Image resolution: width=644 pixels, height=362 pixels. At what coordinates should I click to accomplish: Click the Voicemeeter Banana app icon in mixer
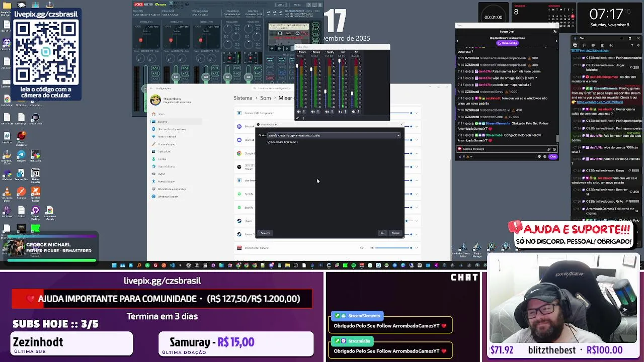(x=239, y=248)
